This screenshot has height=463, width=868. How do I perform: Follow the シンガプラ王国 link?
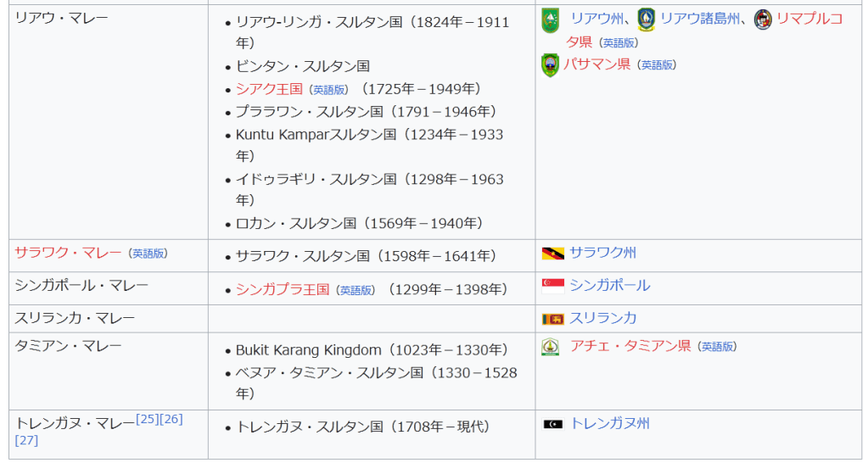283,290
